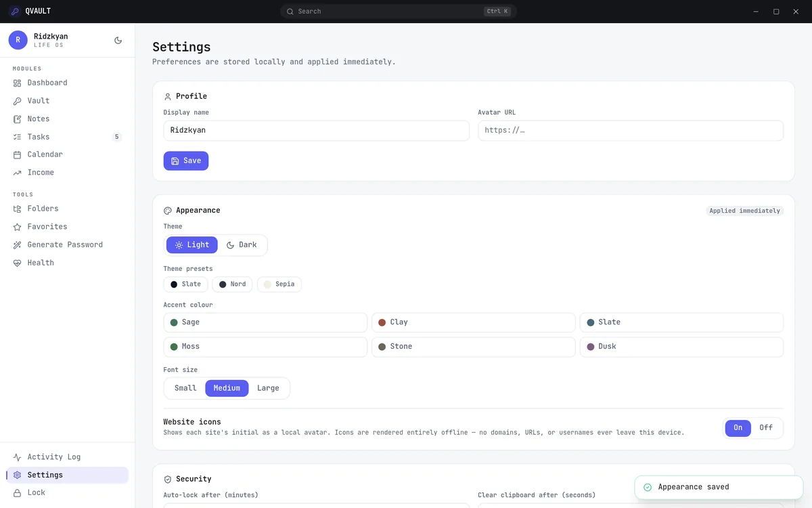Image resolution: width=812 pixels, height=508 pixels.
Task: Choose the Slate accent colour
Action: 681,322
